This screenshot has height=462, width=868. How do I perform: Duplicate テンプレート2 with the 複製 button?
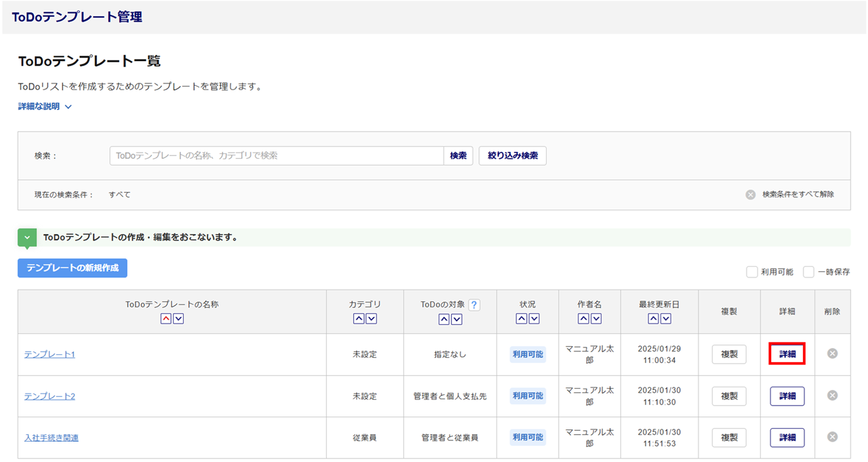(x=729, y=396)
